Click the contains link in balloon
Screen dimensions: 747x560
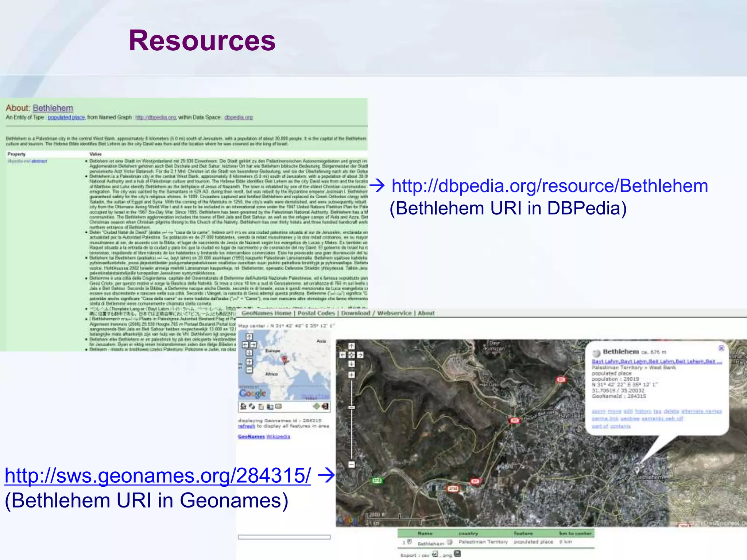pos(620,426)
